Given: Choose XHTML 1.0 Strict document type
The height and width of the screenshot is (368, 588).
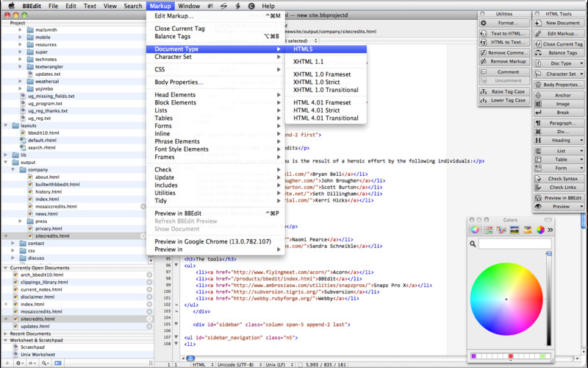Looking at the screenshot, I should point(326,82).
